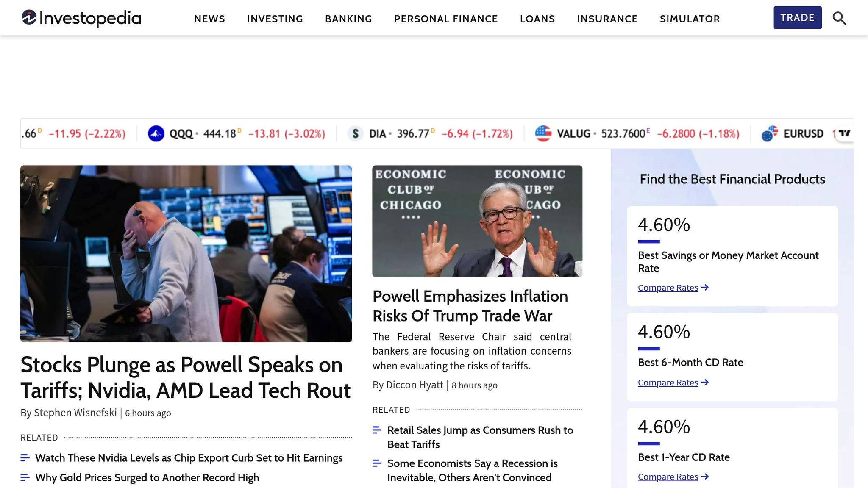
Task: Click the QQQ price quote in ticker
Action: (220, 133)
